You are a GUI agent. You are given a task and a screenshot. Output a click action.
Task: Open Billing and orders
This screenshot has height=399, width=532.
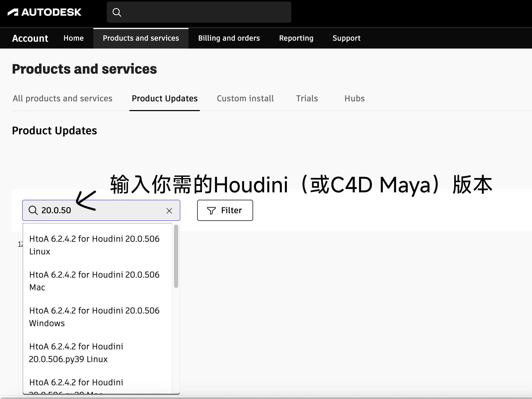pos(229,38)
